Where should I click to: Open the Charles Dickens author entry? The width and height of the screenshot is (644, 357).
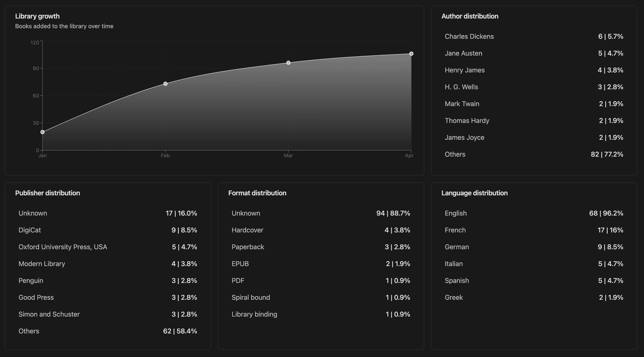click(469, 36)
